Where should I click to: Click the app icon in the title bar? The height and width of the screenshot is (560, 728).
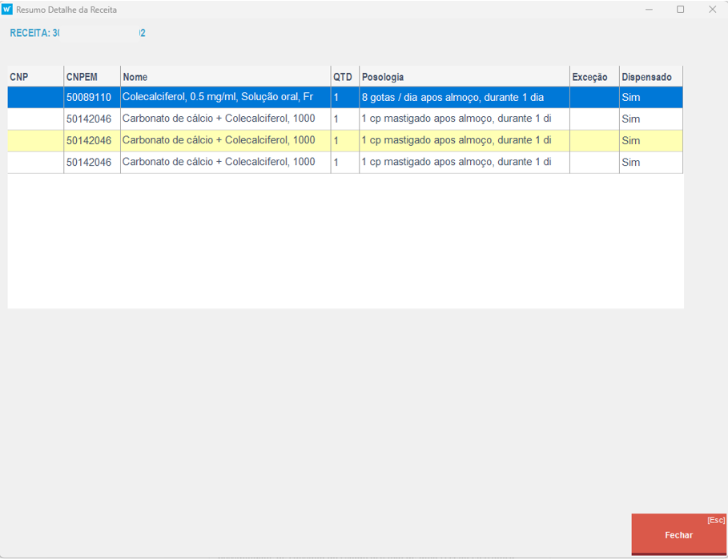[x=8, y=10]
